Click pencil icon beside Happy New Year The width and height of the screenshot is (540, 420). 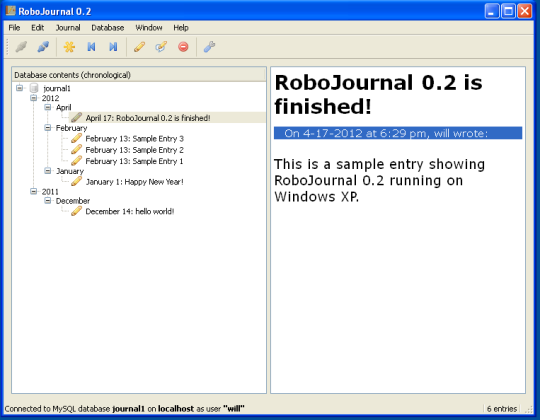76,181
